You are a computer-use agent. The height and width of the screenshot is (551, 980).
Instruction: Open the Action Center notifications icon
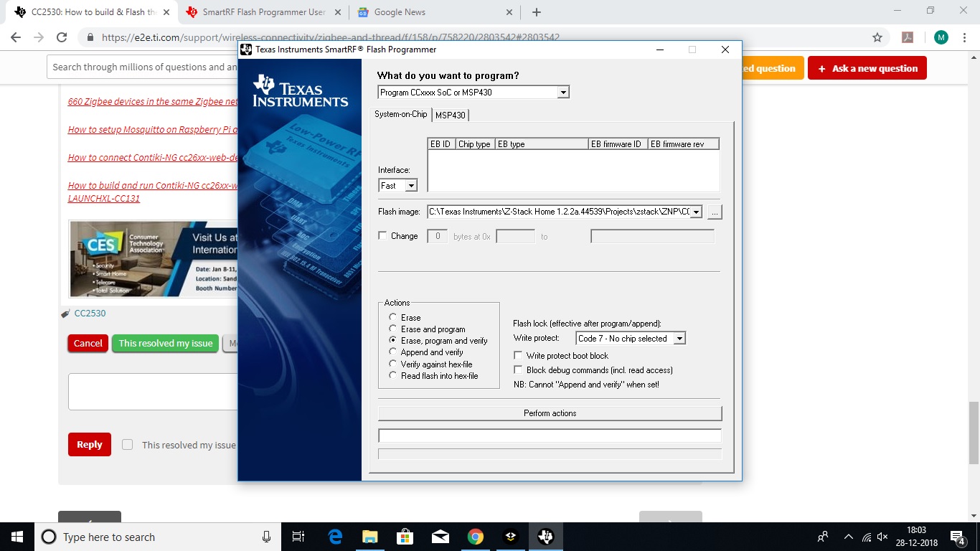point(958,537)
